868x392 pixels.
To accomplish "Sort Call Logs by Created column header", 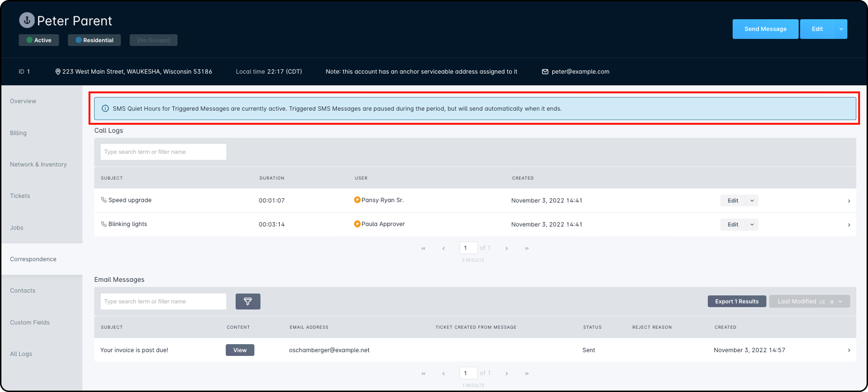I will [x=523, y=178].
